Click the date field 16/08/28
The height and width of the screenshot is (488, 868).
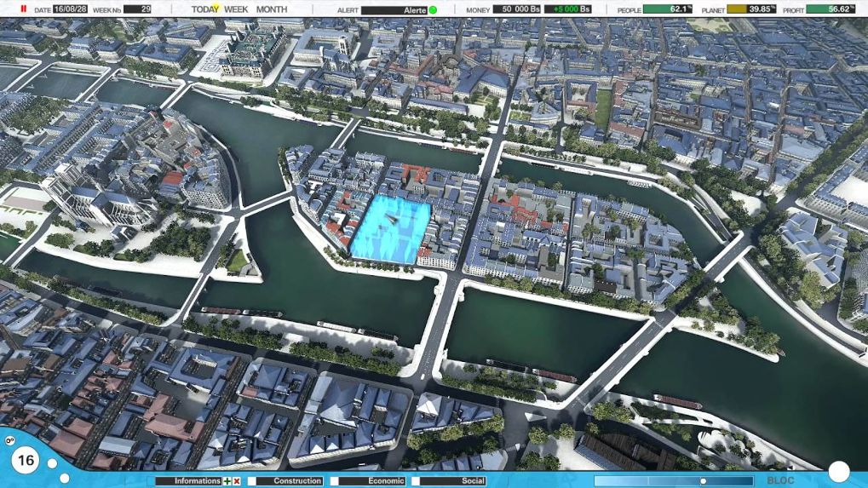tap(71, 9)
